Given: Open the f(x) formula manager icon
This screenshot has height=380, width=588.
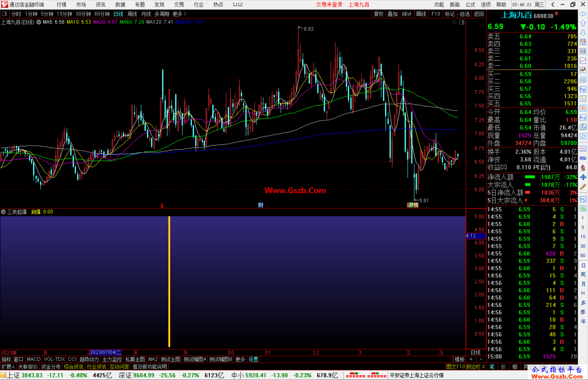Looking at the screenshot, I should pyautogui.click(x=583, y=127).
